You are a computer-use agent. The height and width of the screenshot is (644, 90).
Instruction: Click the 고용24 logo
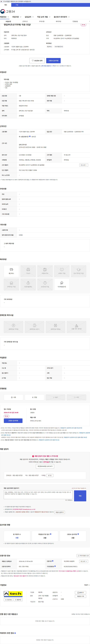click(x=7, y=11)
